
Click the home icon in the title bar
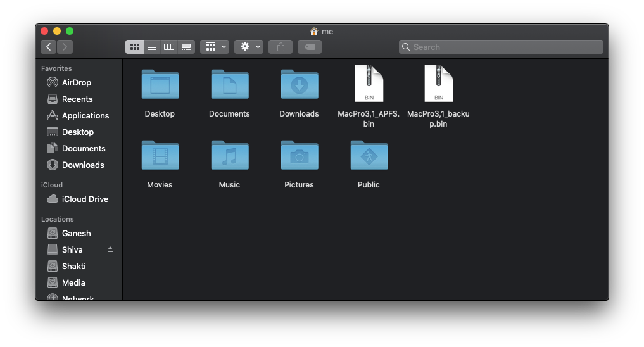[x=314, y=31]
